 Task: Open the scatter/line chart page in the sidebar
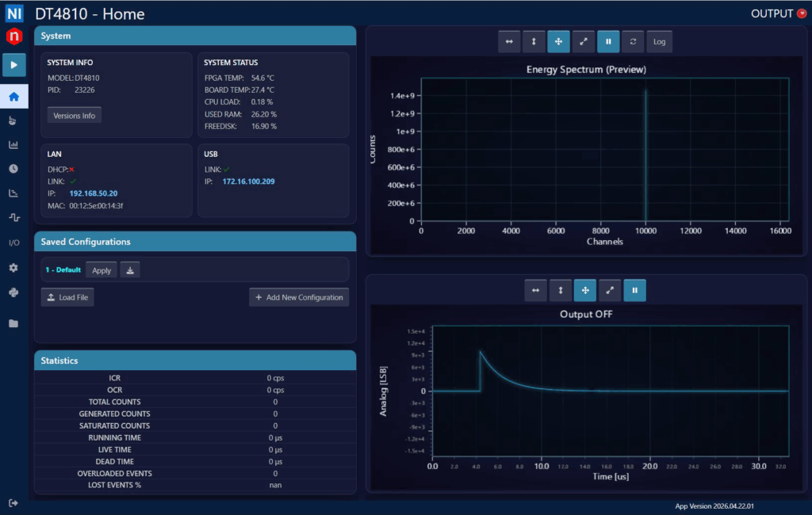(13, 193)
